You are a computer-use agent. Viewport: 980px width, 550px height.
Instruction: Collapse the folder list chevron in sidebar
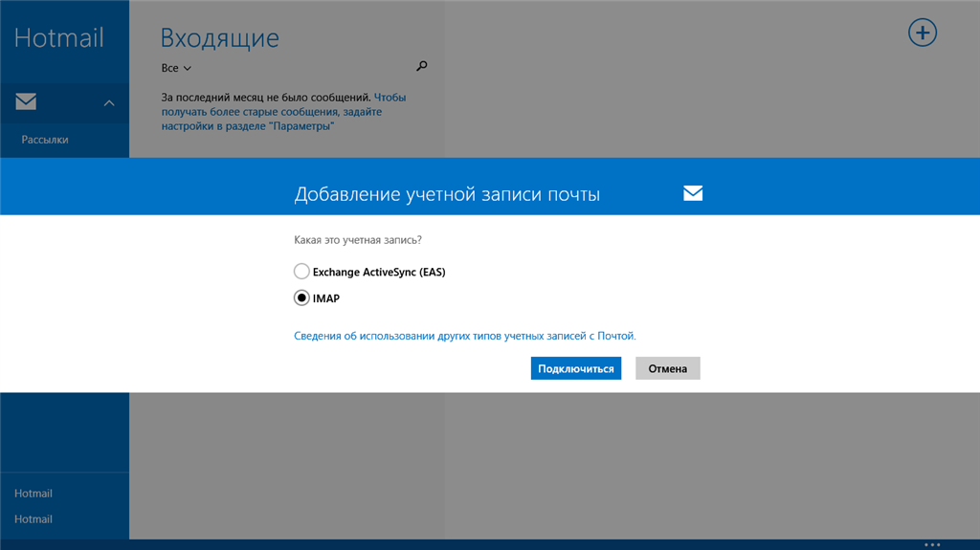(x=109, y=103)
